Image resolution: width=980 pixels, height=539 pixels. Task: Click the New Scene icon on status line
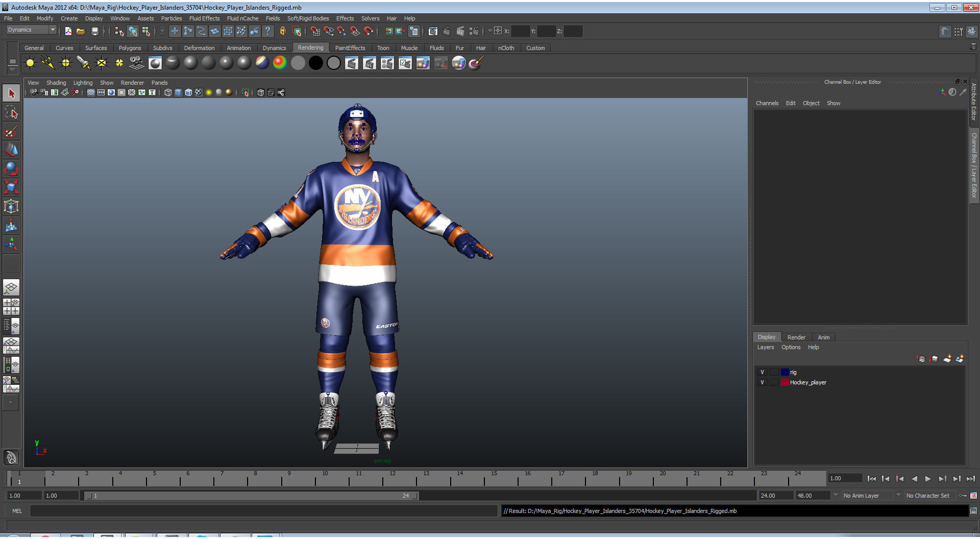pos(68,31)
